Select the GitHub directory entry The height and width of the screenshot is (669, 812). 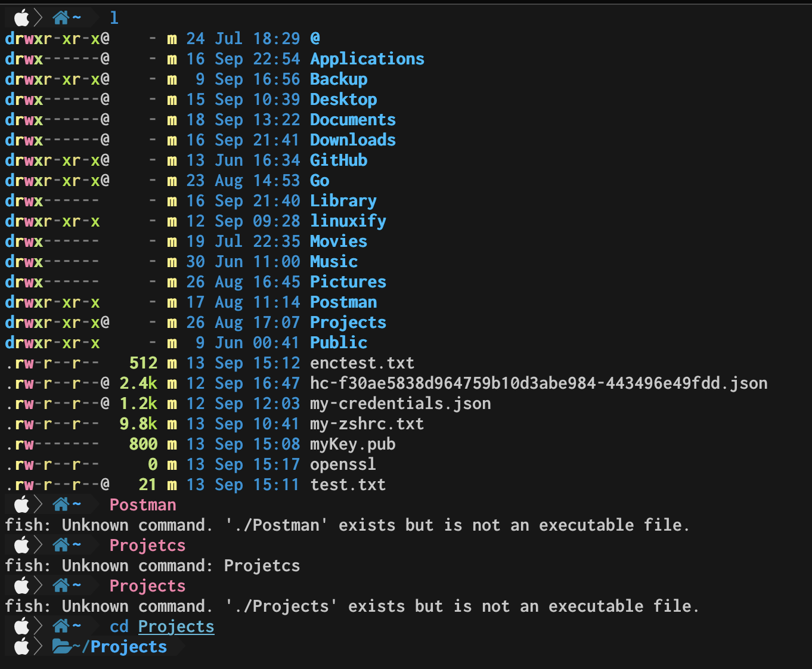(x=338, y=160)
